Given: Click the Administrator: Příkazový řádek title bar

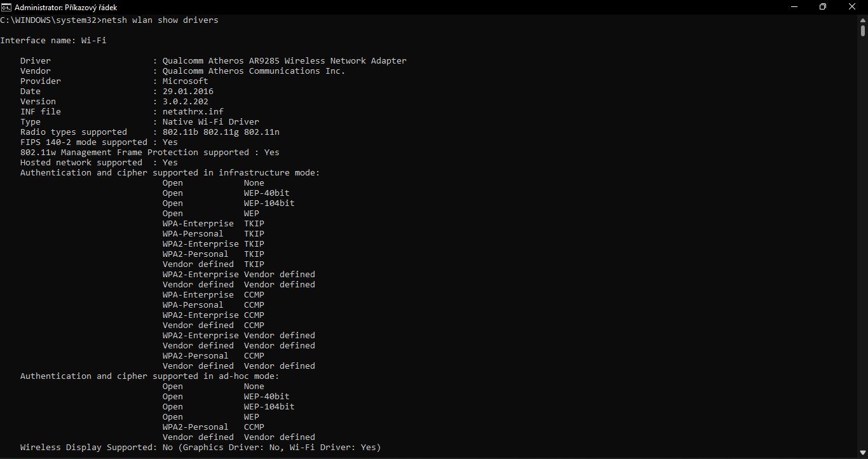Looking at the screenshot, I should pyautogui.click(x=381, y=7).
